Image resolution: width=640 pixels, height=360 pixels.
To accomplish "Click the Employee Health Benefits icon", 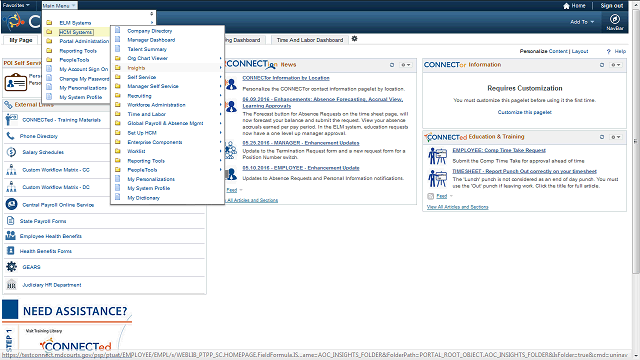I will click(x=11, y=236).
